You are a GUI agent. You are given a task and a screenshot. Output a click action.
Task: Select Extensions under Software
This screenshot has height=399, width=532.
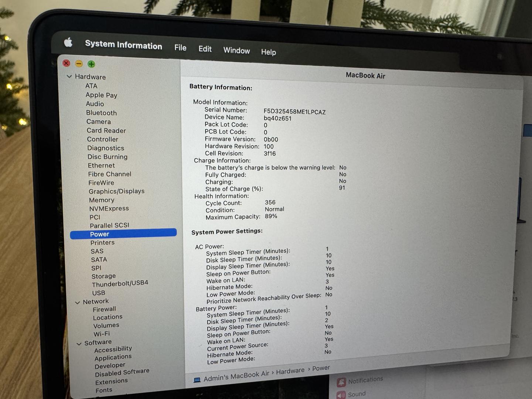112,382
